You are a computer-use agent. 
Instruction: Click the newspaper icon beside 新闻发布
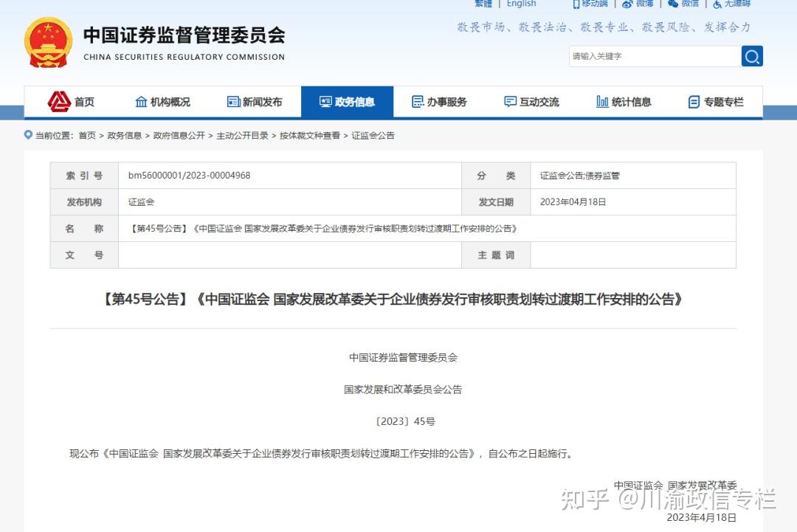tap(234, 102)
